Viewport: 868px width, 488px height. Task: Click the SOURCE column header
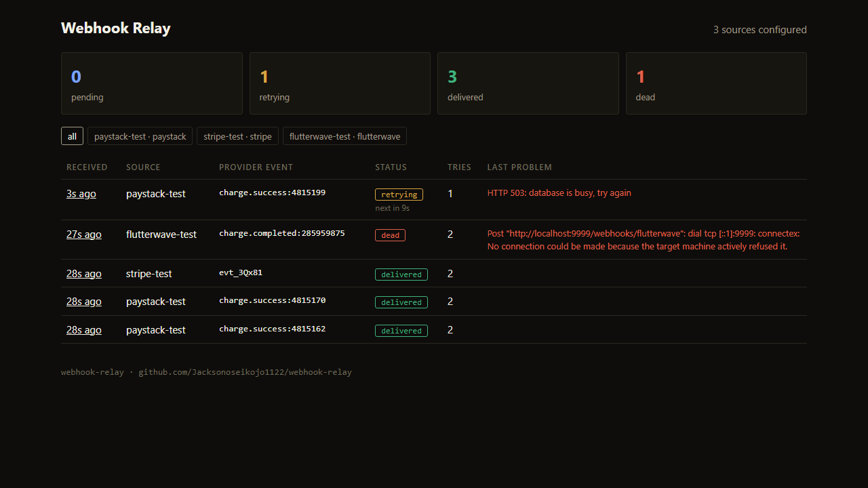point(143,167)
